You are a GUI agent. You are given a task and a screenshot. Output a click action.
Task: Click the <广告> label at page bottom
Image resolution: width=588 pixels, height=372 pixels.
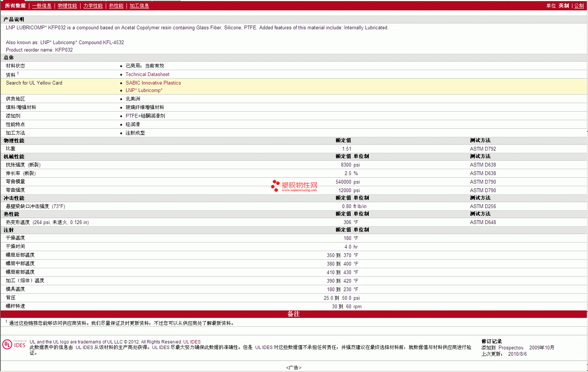(x=294, y=368)
